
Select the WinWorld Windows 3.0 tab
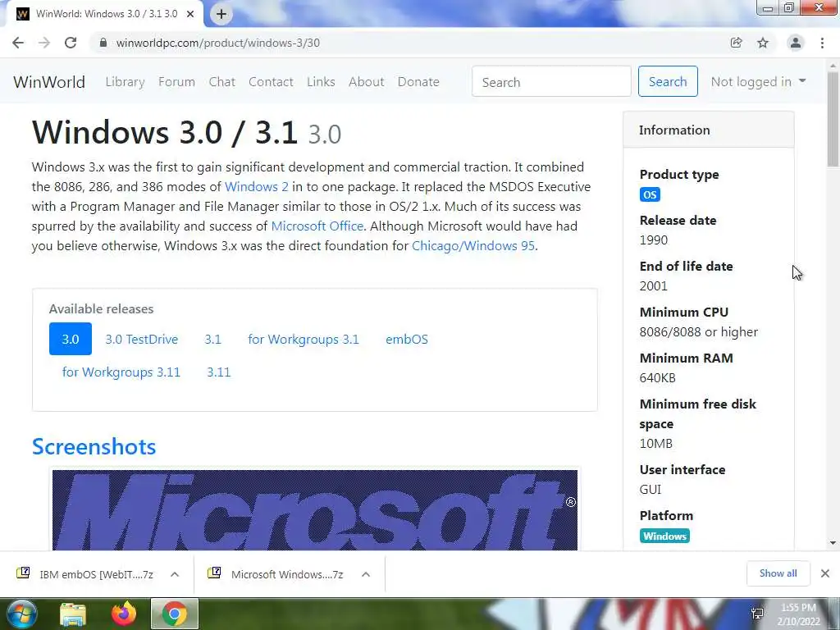106,14
